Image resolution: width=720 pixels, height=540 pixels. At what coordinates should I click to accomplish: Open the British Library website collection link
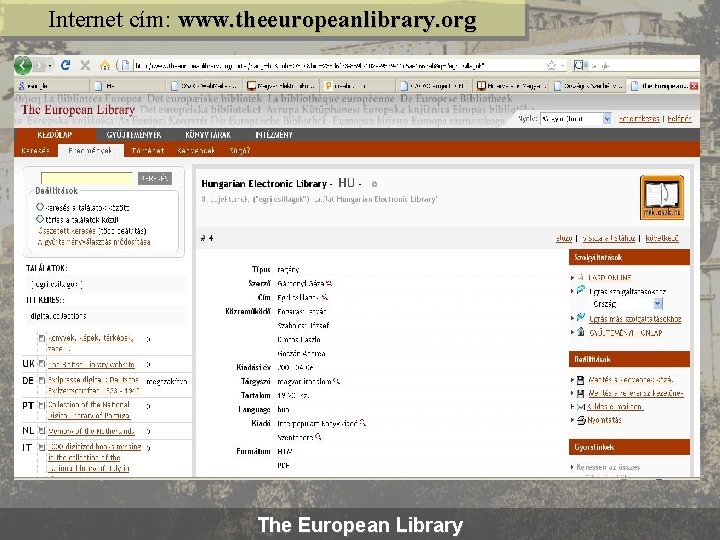click(x=91, y=364)
